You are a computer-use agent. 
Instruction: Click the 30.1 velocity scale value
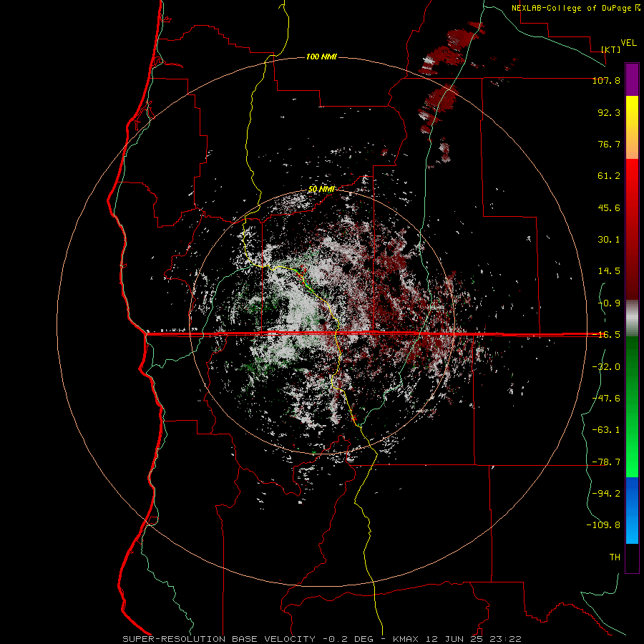coord(609,240)
